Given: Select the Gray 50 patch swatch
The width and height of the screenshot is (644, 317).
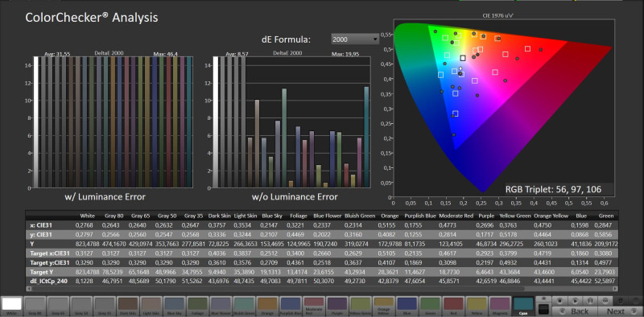Looking at the screenshot, I should tap(81, 306).
